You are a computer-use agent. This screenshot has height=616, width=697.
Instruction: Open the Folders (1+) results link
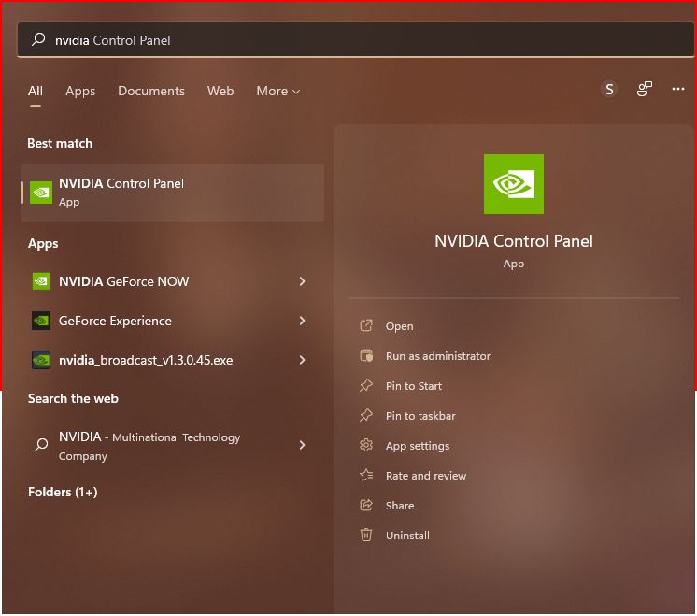[63, 492]
